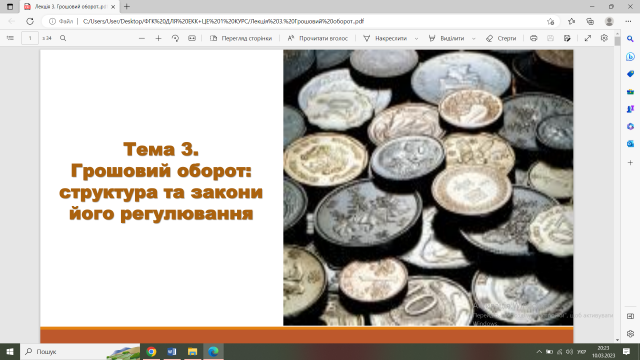Open Microsoft Word from the taskbar
The image size is (640, 360).
(x=172, y=351)
